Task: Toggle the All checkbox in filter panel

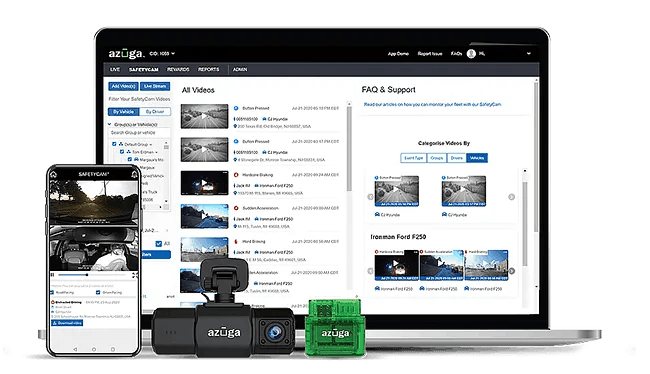Action: pyautogui.click(x=158, y=244)
